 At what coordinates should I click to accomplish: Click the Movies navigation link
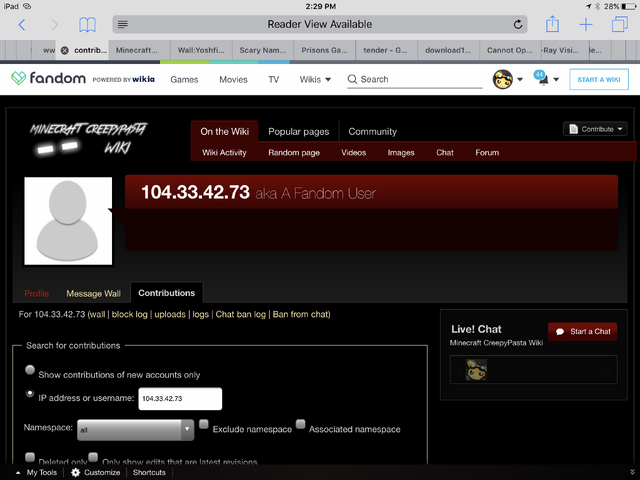click(233, 80)
